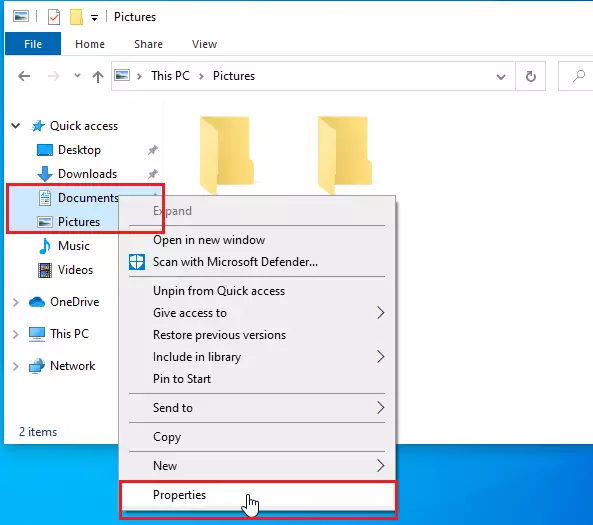Expand the OneDrive tree node

click(16, 302)
